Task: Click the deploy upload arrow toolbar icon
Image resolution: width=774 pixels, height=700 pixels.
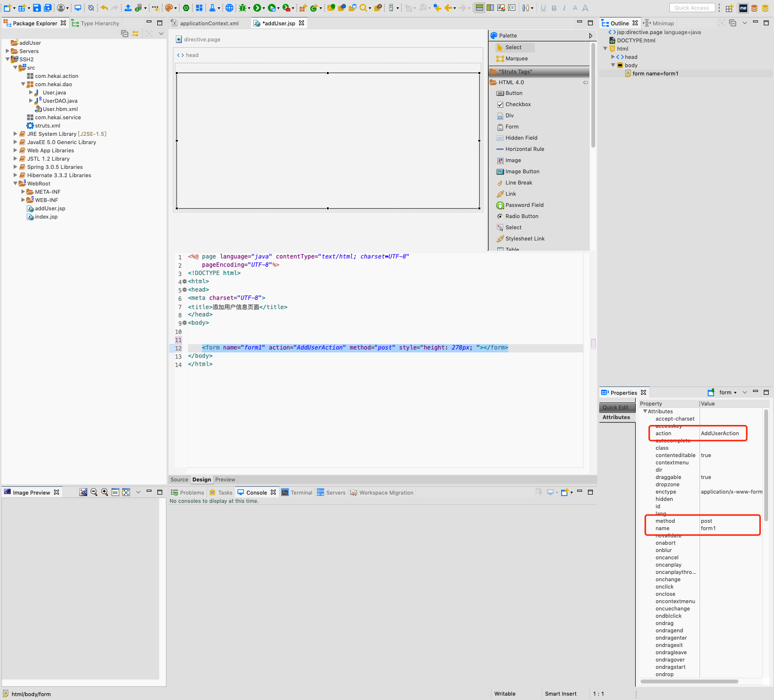Action: pyautogui.click(x=128, y=8)
